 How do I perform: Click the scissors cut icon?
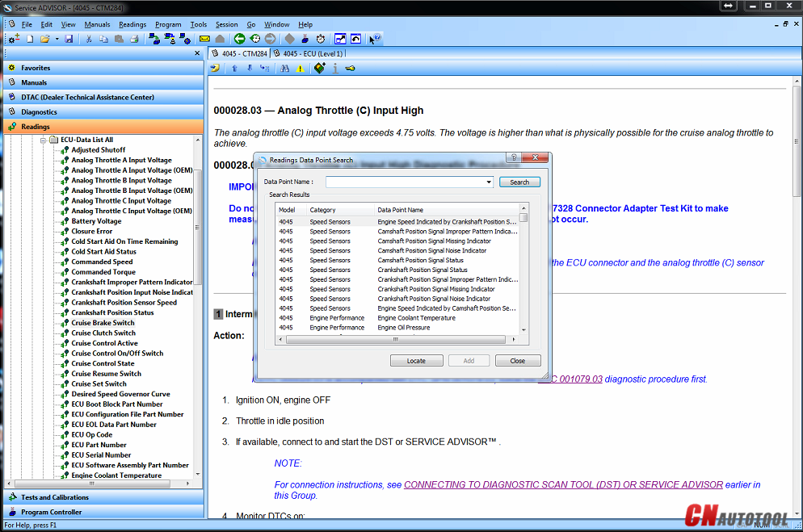pos(89,39)
